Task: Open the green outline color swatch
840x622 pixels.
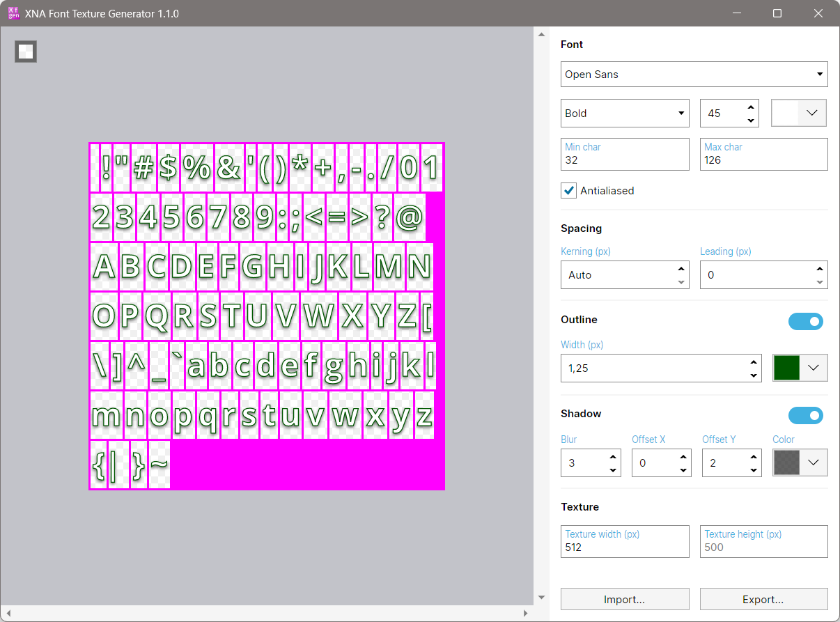Action: click(x=800, y=368)
